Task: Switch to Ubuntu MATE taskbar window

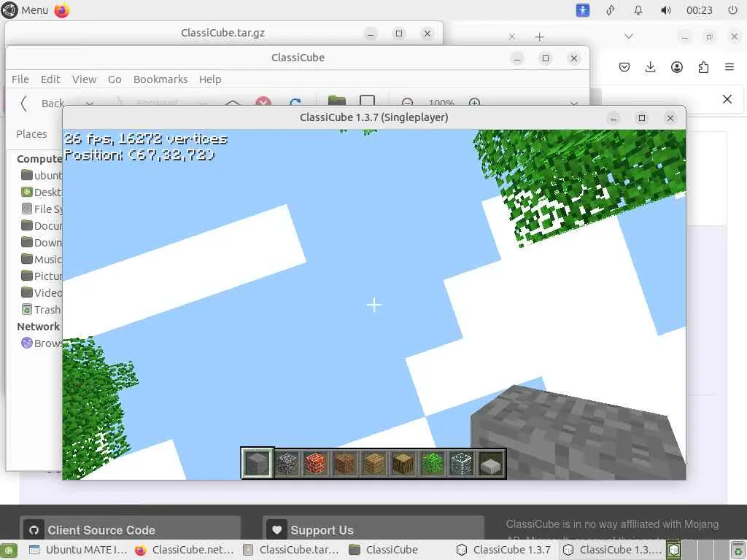Action: [78, 550]
